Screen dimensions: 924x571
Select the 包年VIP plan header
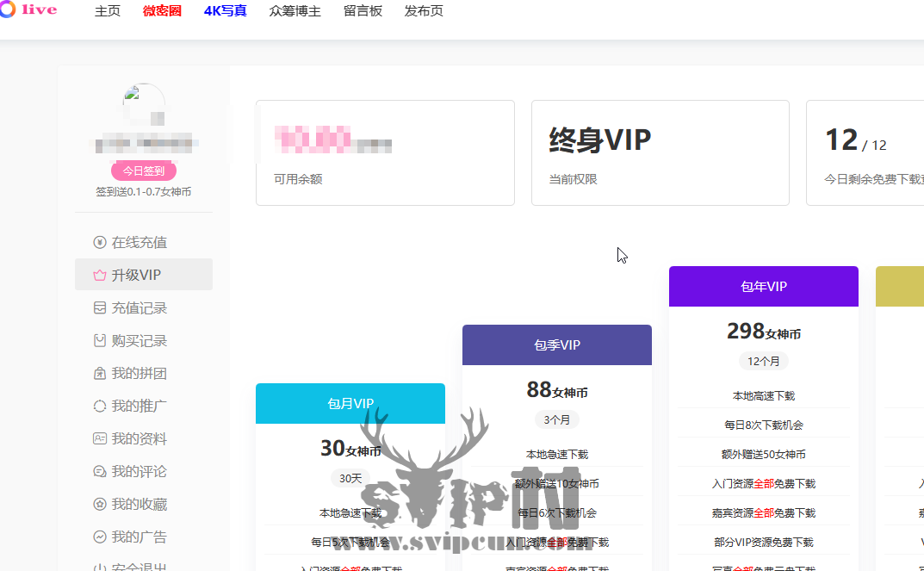tap(764, 287)
